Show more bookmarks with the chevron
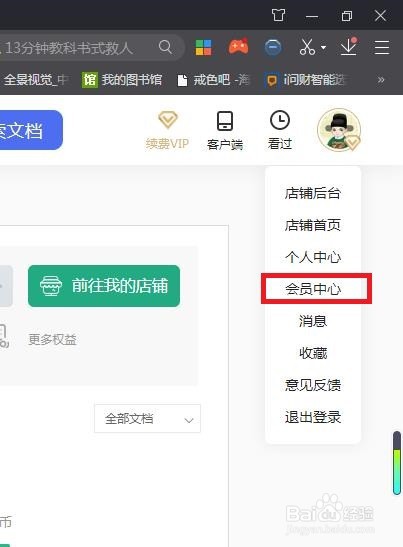 point(381,80)
